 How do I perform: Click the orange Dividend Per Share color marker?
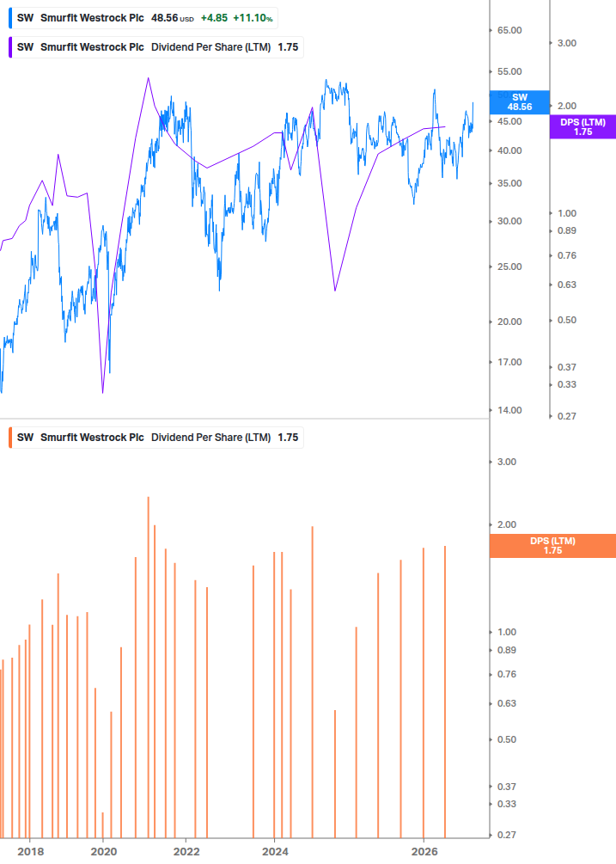(10, 438)
